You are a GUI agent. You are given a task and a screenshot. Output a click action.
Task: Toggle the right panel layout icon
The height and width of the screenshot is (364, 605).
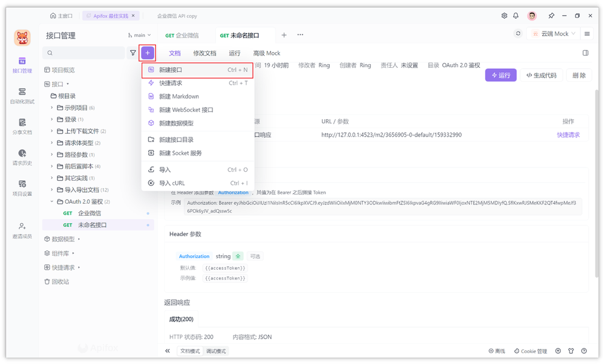coord(584,53)
